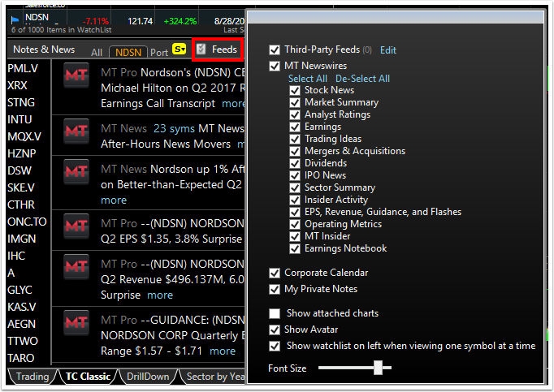554x392 pixels.
Task: Toggle Mergers & Acquisitions checkbox
Action: (x=295, y=152)
